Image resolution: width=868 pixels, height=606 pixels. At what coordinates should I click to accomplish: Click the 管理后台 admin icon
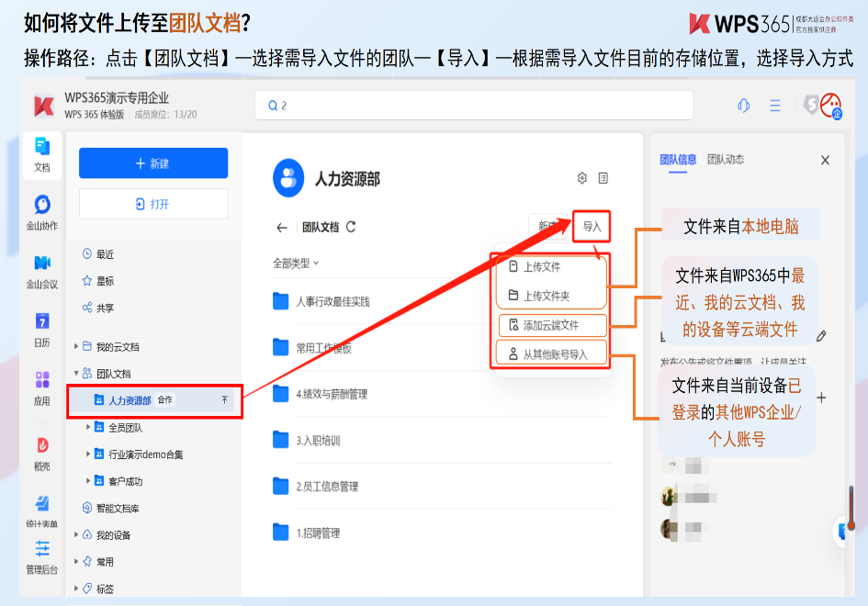pos(41,550)
